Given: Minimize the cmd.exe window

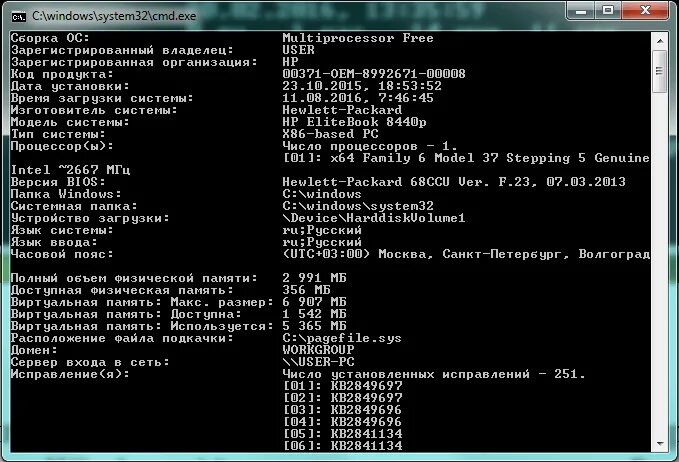Looking at the screenshot, I should tap(581, 10).
